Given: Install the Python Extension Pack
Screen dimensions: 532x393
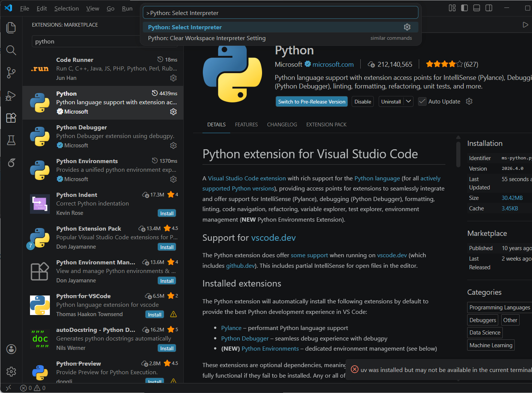Looking at the screenshot, I should coord(167,247).
